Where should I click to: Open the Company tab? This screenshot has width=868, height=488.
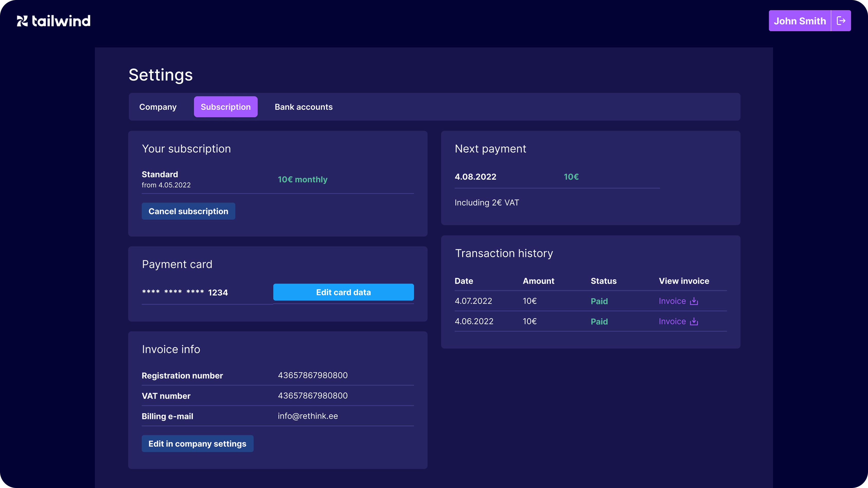[x=158, y=107]
